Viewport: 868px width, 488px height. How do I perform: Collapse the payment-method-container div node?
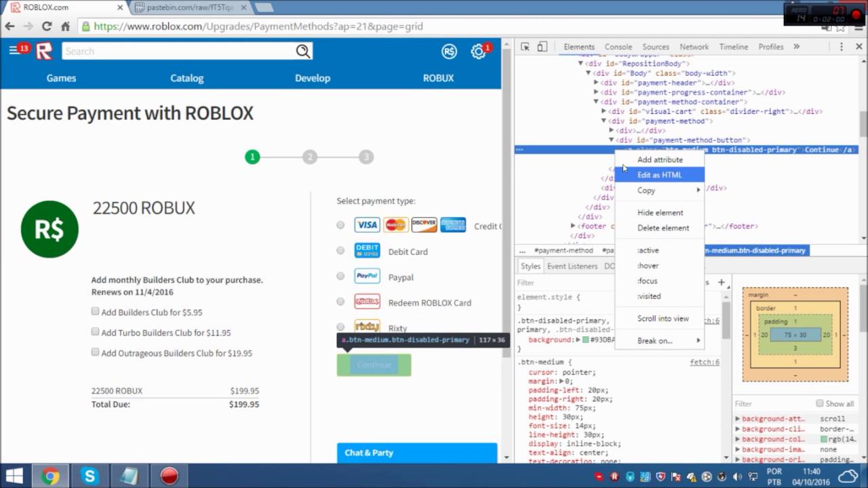(x=596, y=102)
